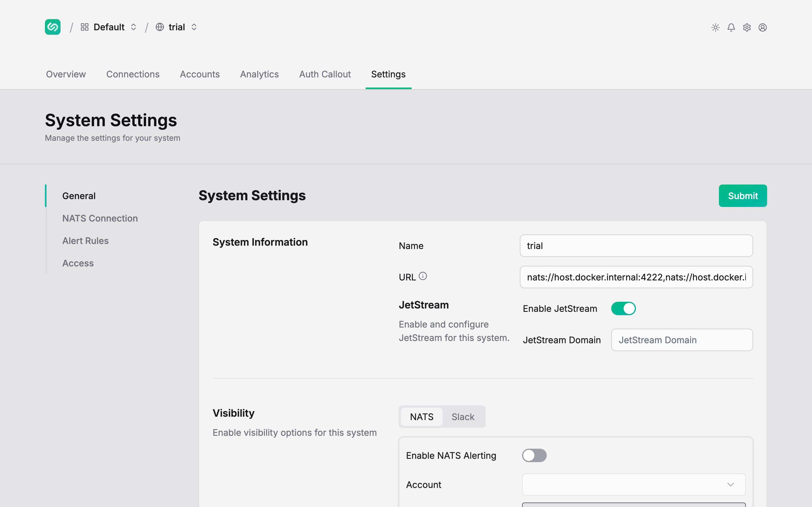The image size is (812, 507).
Task: Click the JetStream Domain input field
Action: pyautogui.click(x=682, y=340)
